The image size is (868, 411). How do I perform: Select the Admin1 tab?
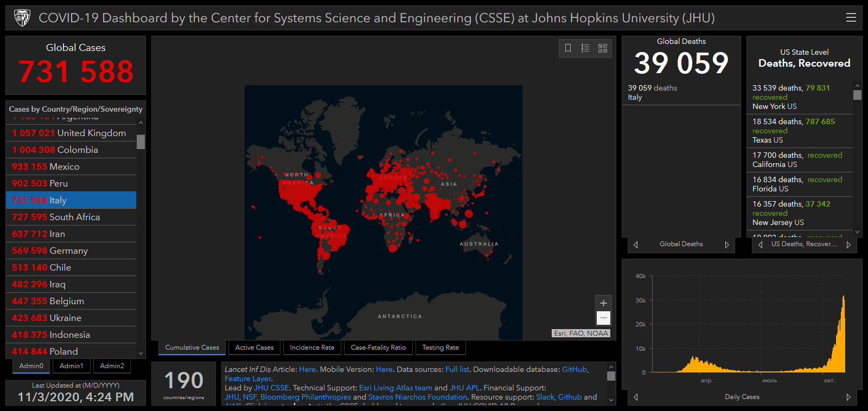coord(72,366)
